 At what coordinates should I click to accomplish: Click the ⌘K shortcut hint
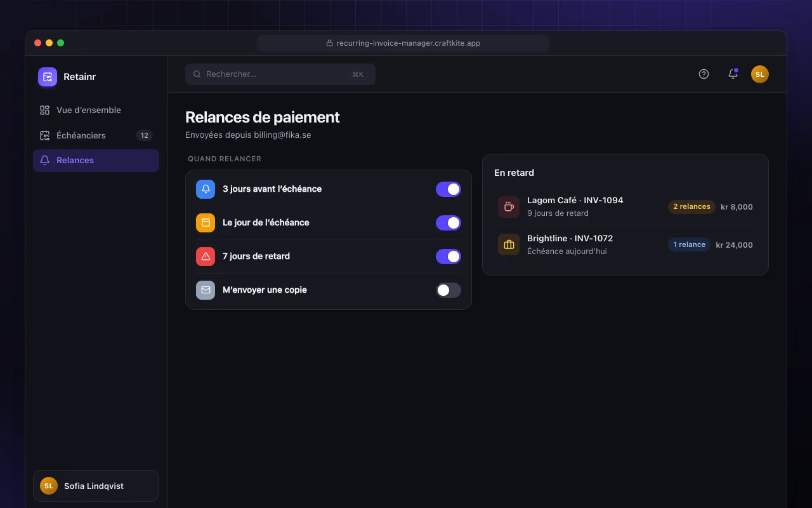358,74
